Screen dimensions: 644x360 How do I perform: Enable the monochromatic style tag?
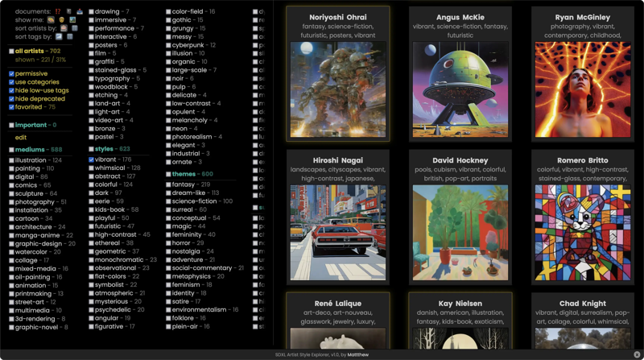[91, 259]
